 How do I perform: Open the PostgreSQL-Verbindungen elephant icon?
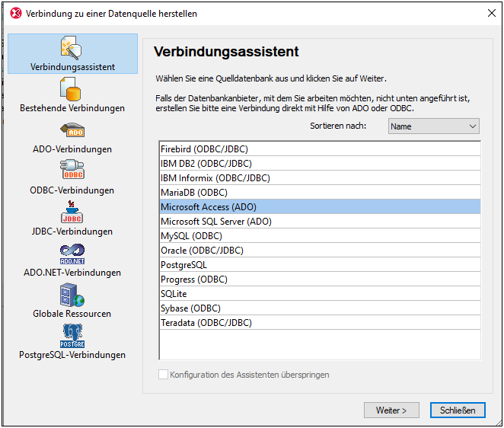pyautogui.click(x=72, y=336)
